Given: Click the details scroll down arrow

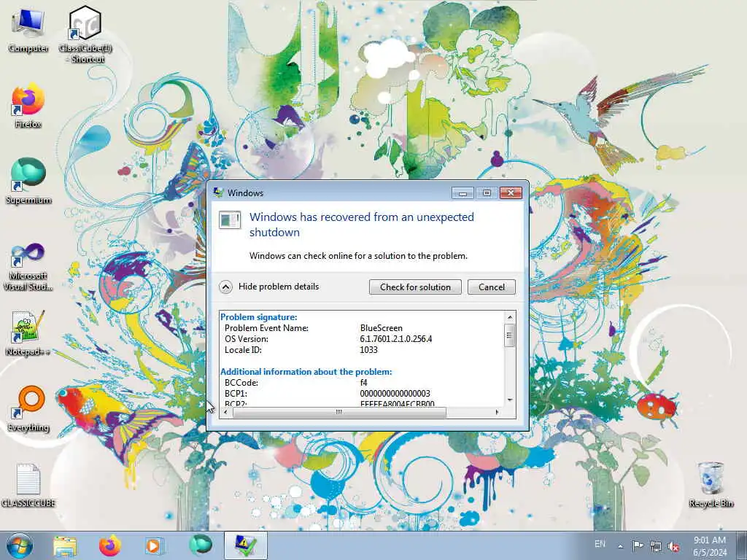Looking at the screenshot, I should pos(510,400).
